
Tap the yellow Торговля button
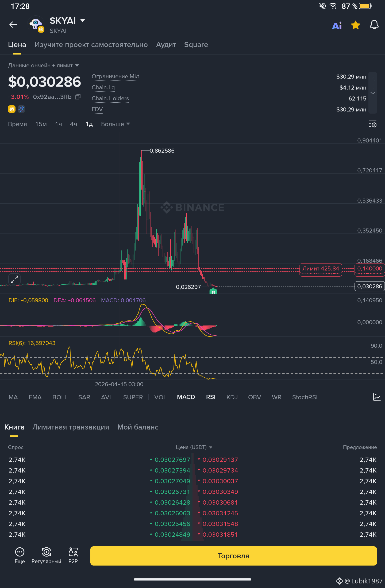233,556
